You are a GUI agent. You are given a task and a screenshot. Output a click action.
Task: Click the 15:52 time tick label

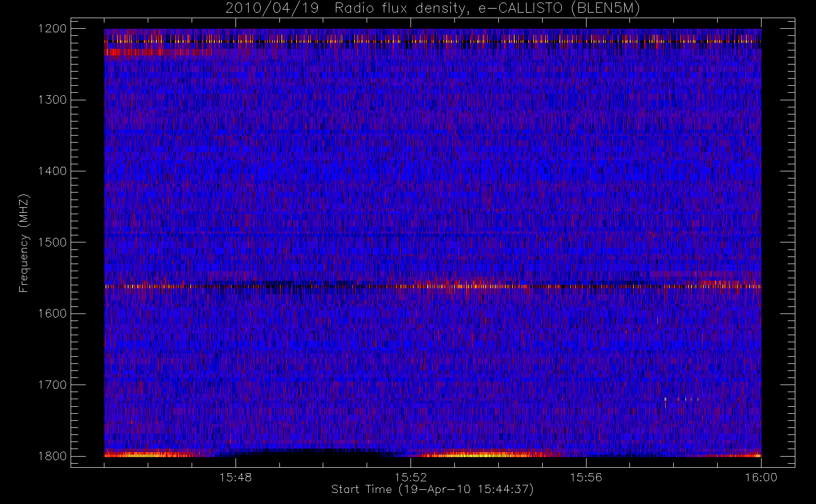[x=411, y=477]
